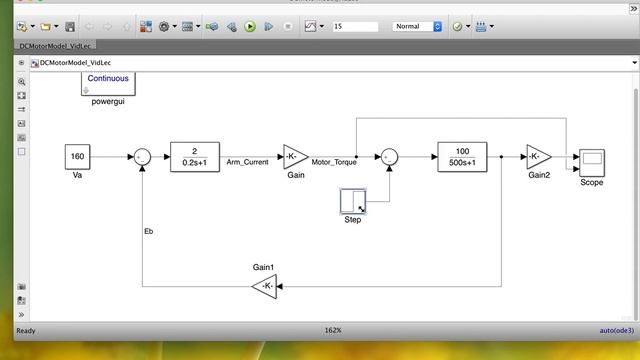
Task: Open the Library Browser
Action: (146, 27)
